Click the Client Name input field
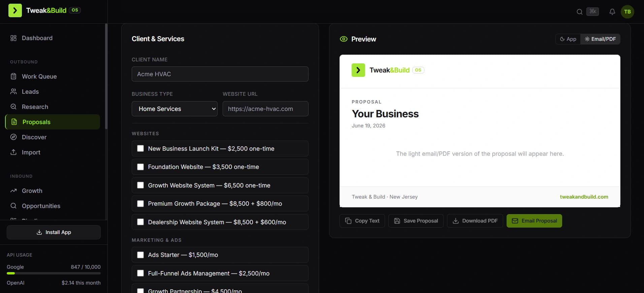644x293 pixels. (x=220, y=74)
